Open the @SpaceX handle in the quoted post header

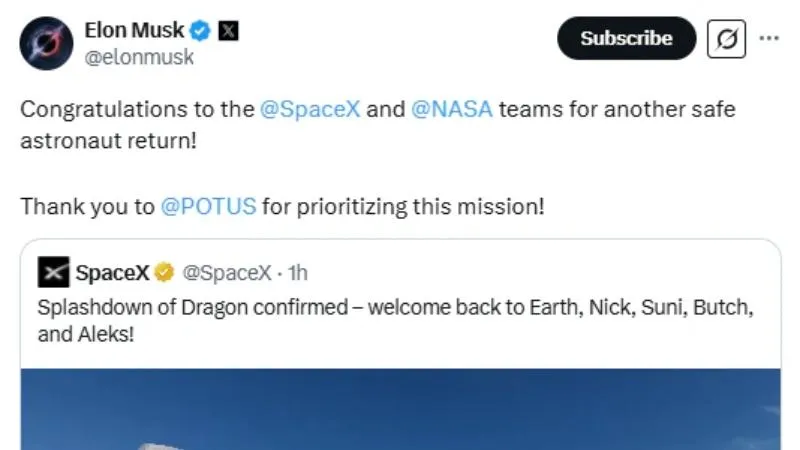click(227, 273)
